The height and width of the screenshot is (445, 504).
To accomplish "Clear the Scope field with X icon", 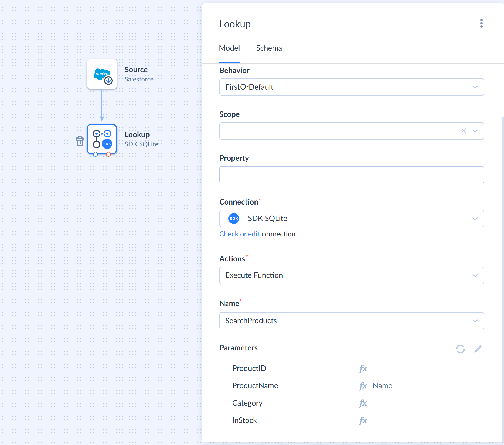I will point(464,131).
